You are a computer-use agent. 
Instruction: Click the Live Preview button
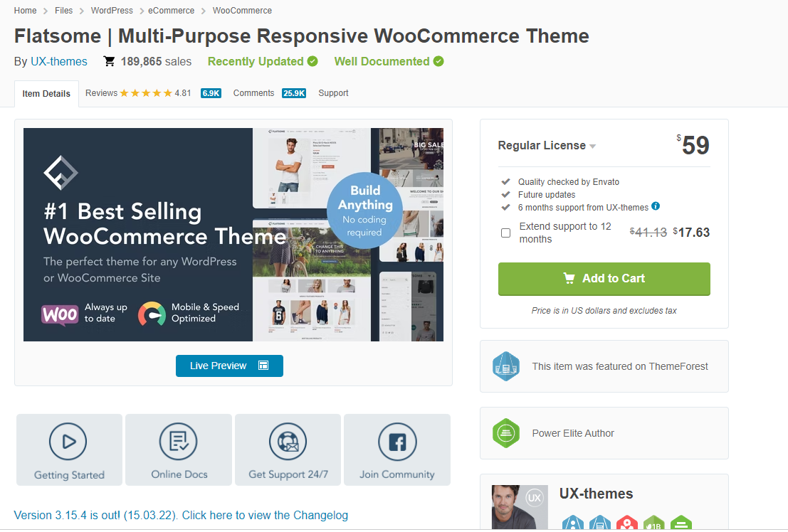click(229, 366)
